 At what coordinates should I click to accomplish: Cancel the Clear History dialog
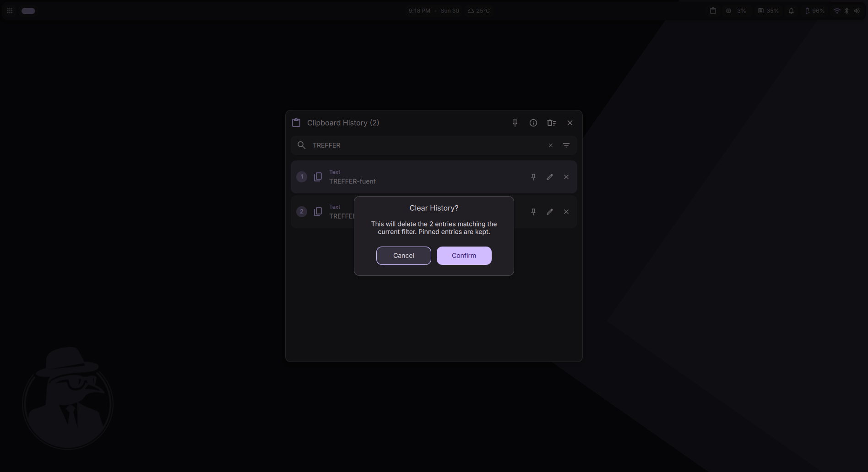pos(403,256)
